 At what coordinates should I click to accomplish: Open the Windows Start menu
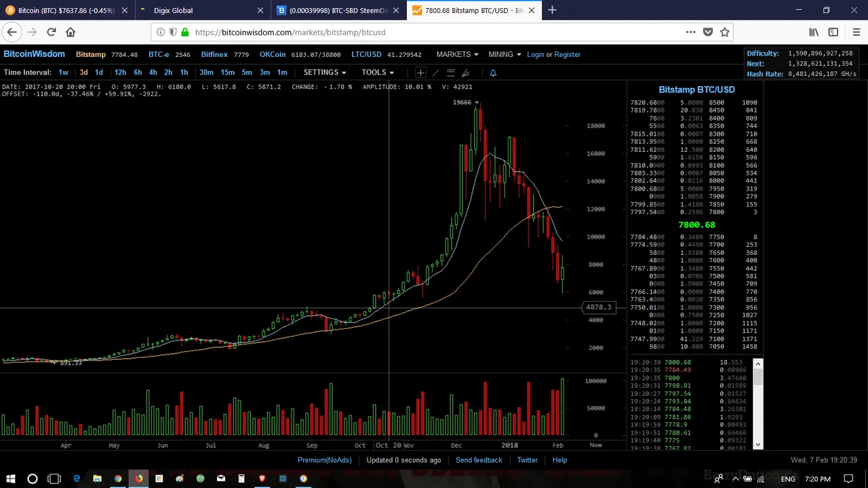[x=11, y=479]
